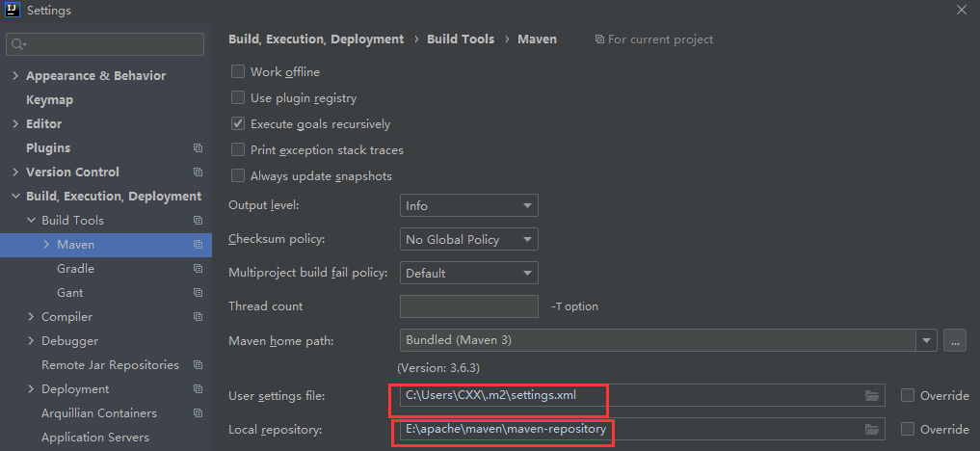Click the IntelliJ IDEA logo in title bar
980x451 pixels.
[x=13, y=10]
